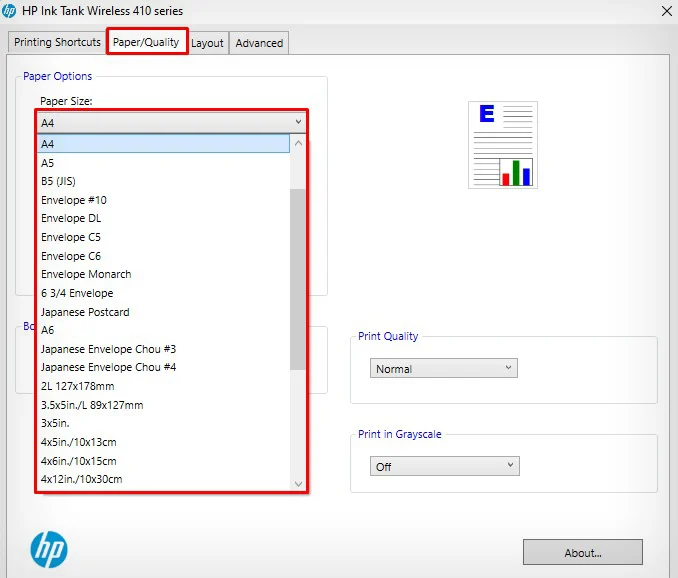Click the paper size list scroll-up arrow

pyautogui.click(x=298, y=143)
